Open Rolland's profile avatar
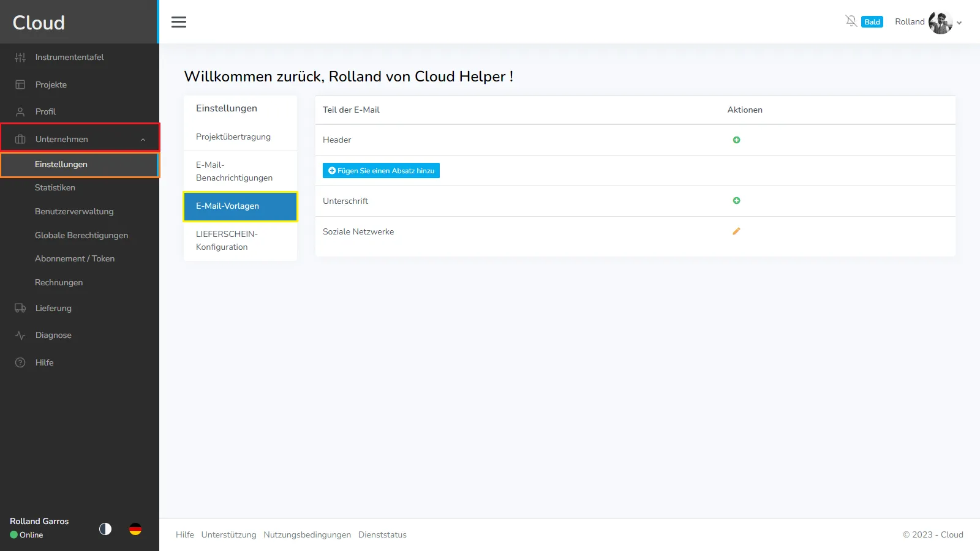This screenshot has height=551, width=980. 940,23
